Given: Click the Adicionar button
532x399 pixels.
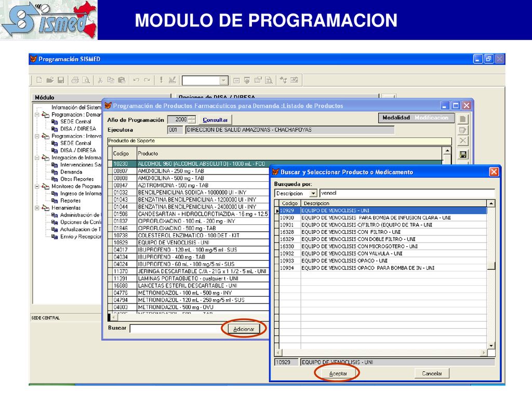Looking at the screenshot, I should 244,329.
